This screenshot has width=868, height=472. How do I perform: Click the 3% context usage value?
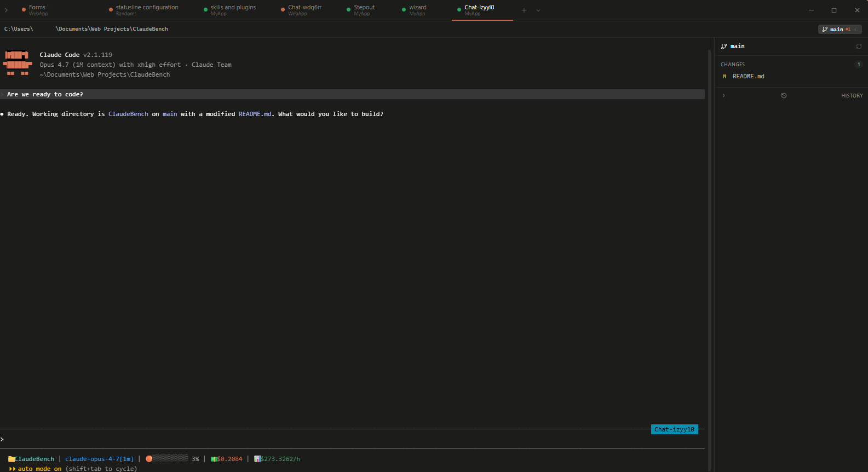(196, 459)
